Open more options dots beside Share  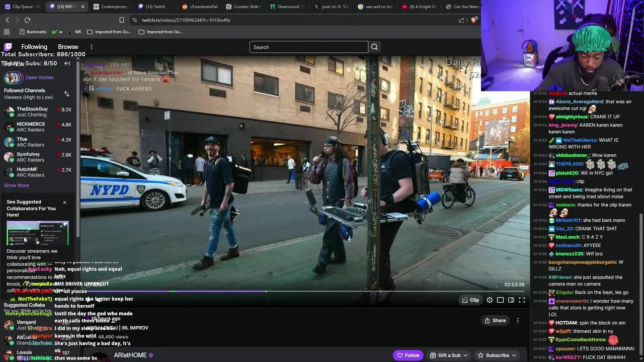(x=518, y=320)
